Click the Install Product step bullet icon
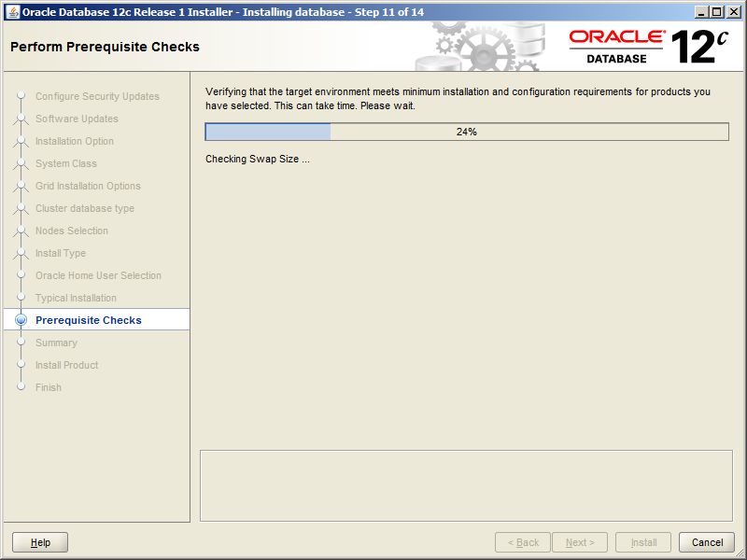 [21, 364]
